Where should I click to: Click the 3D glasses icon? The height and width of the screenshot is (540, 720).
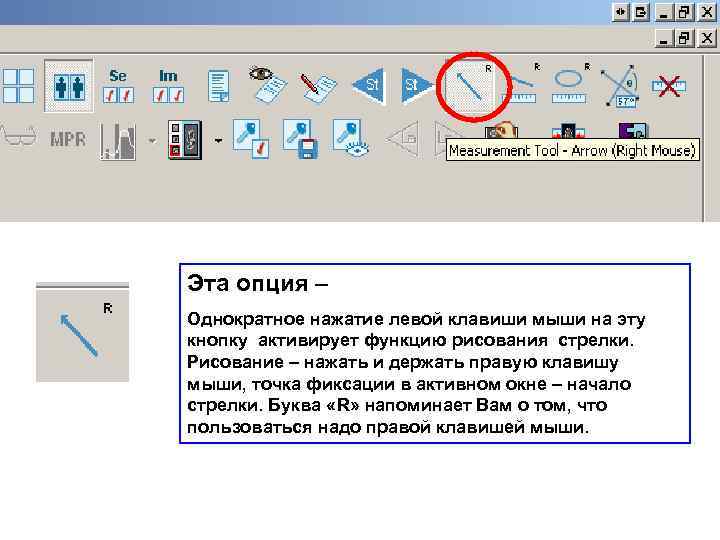(18, 136)
